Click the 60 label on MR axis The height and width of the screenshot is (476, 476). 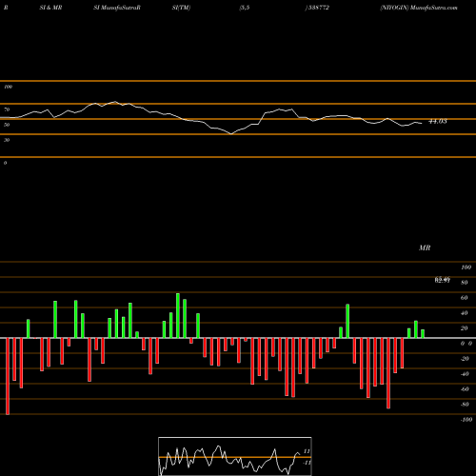tap(465, 298)
